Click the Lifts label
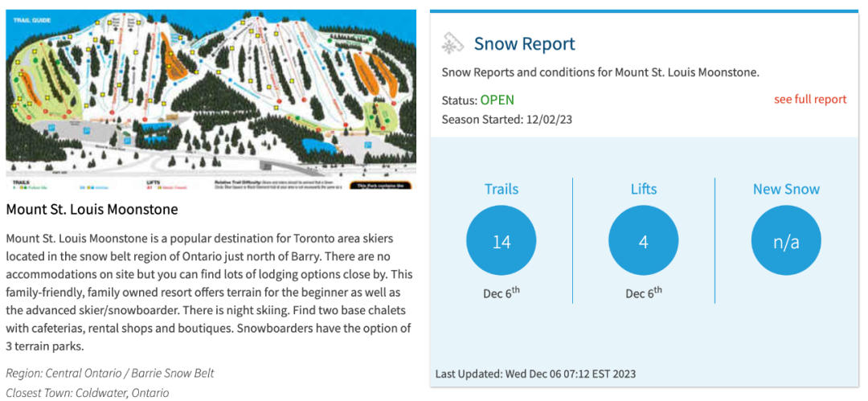868x401 pixels. [x=643, y=189]
